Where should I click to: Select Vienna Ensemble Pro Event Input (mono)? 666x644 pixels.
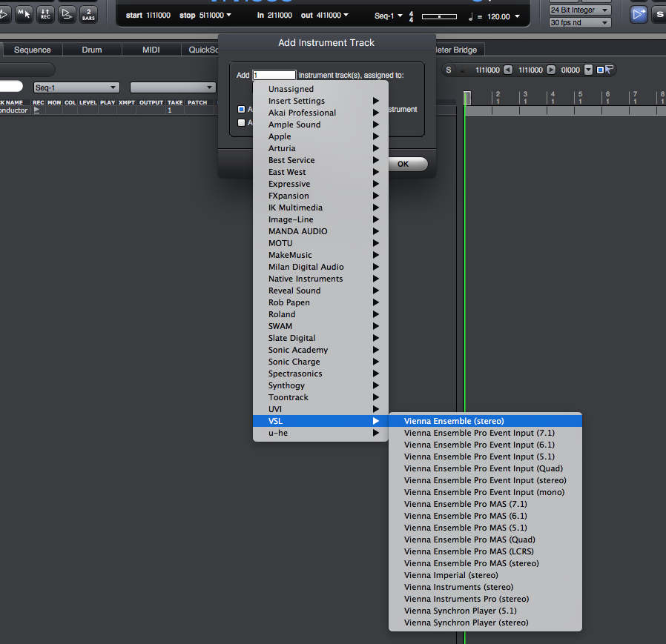[486, 492]
